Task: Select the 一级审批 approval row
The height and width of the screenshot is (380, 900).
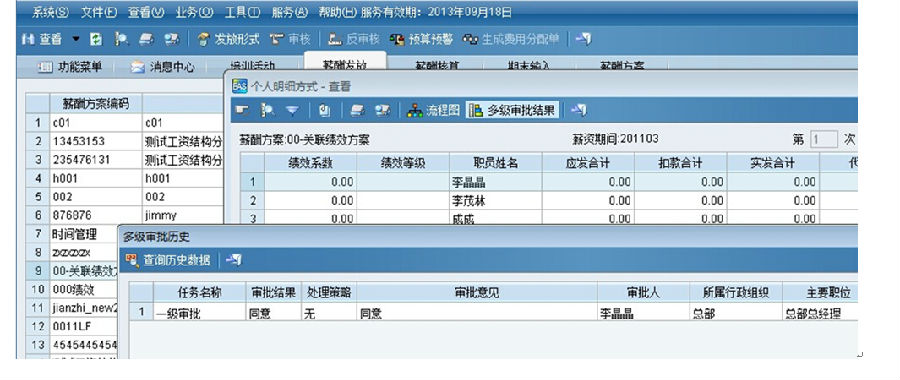Action: pyautogui.click(x=493, y=313)
